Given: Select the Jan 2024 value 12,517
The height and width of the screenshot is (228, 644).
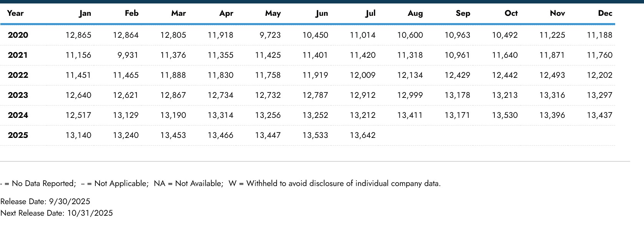Looking at the screenshot, I should (78, 115).
